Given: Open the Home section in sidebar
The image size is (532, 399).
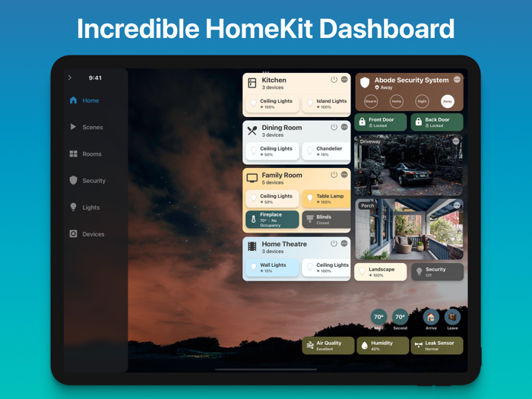Looking at the screenshot, I should 84,100.
